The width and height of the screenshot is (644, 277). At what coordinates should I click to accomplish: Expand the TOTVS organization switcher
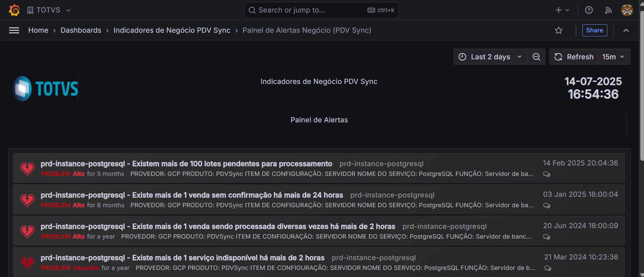(49, 10)
